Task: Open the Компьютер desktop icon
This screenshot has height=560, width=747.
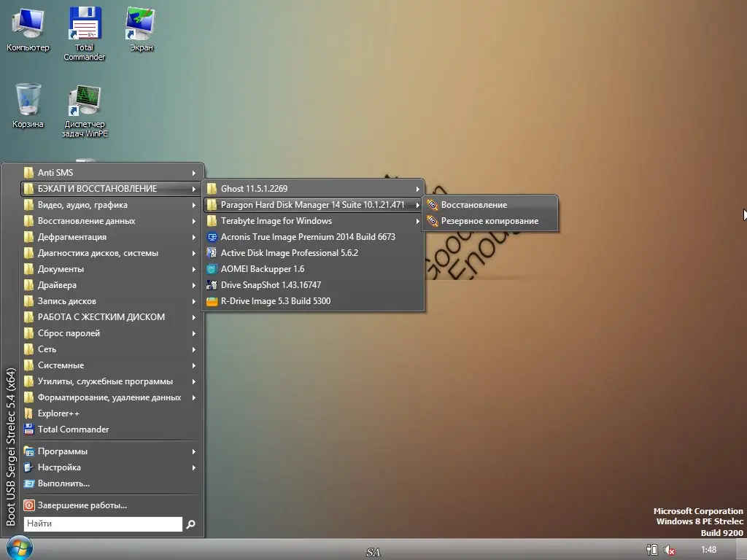Action: point(28,29)
